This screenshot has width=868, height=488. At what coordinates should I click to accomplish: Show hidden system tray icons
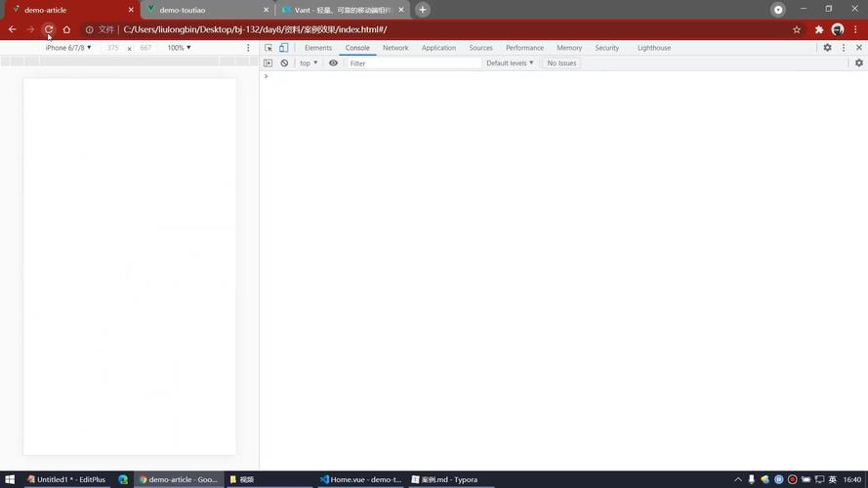coord(738,479)
